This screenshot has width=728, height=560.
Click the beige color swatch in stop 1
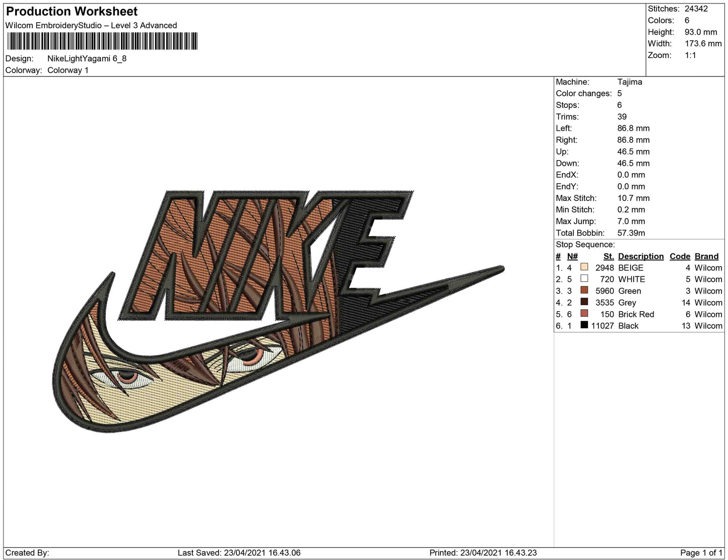pyautogui.click(x=584, y=267)
